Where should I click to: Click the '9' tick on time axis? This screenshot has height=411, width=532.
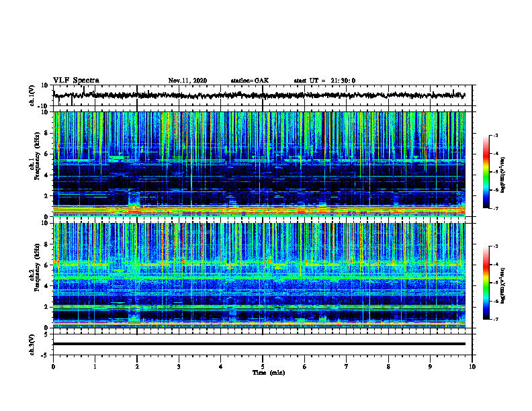pyautogui.click(x=430, y=367)
